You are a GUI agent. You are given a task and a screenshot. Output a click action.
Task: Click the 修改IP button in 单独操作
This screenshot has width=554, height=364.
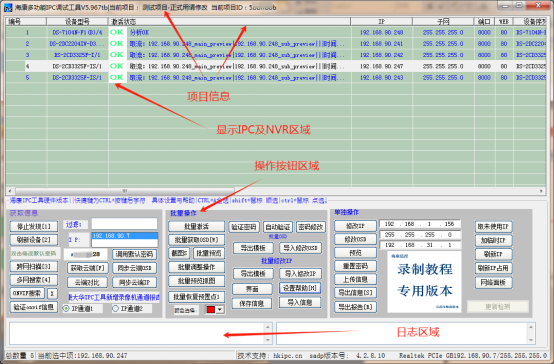coord(355,225)
